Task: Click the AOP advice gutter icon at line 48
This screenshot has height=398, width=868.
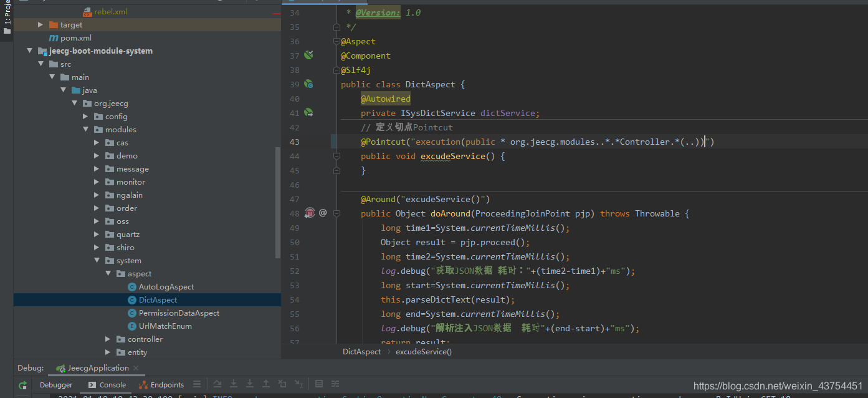Action: (x=310, y=213)
